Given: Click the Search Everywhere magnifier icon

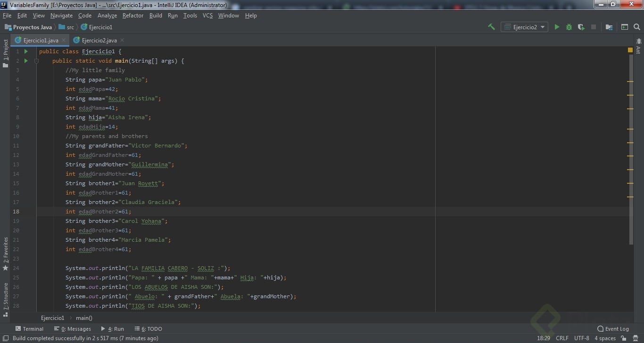Looking at the screenshot, I should coord(637,27).
